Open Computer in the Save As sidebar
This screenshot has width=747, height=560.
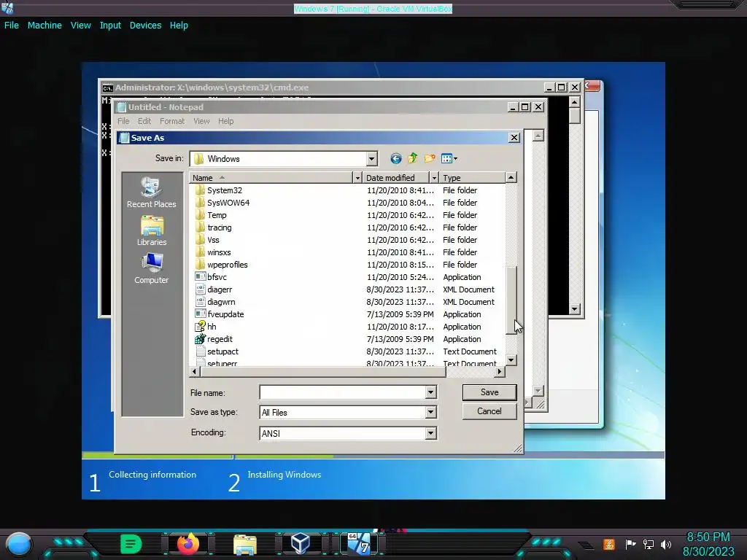coord(152,268)
